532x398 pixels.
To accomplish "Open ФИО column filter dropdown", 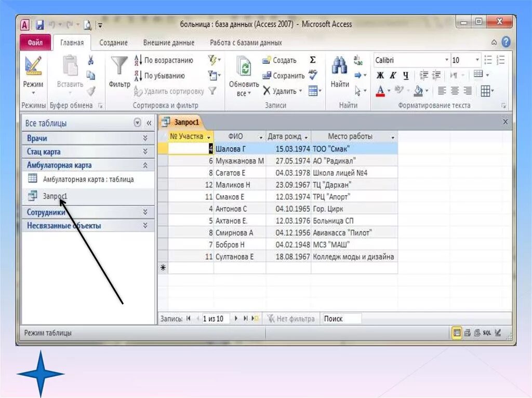I will [261, 138].
